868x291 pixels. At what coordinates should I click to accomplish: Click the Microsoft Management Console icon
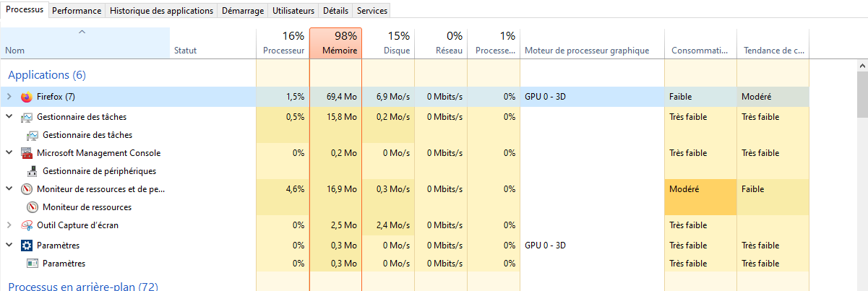27,153
